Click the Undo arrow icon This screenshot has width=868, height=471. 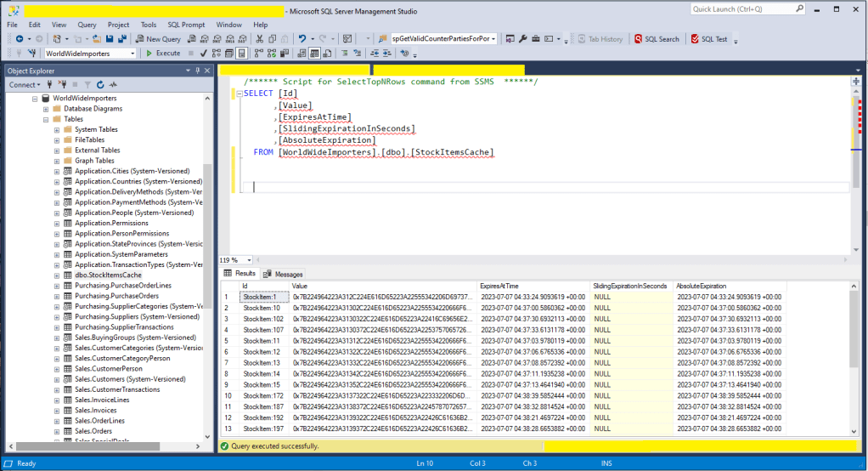pos(302,39)
